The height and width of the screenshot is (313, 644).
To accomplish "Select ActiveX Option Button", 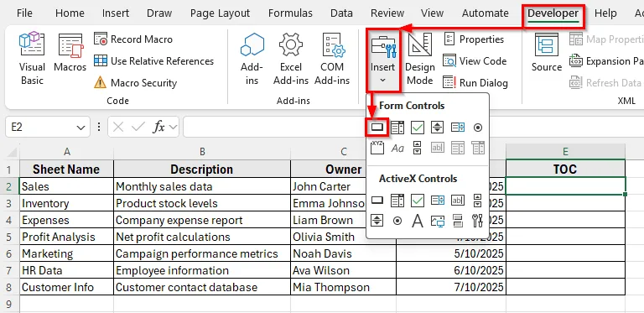I will pos(397,221).
